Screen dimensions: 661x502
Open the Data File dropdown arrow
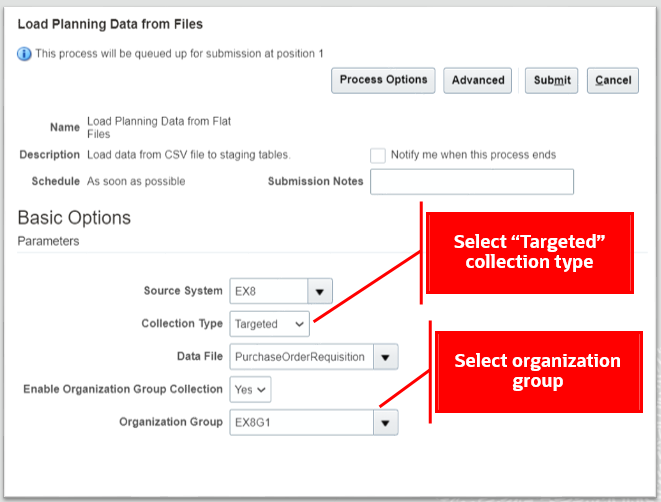coord(386,357)
